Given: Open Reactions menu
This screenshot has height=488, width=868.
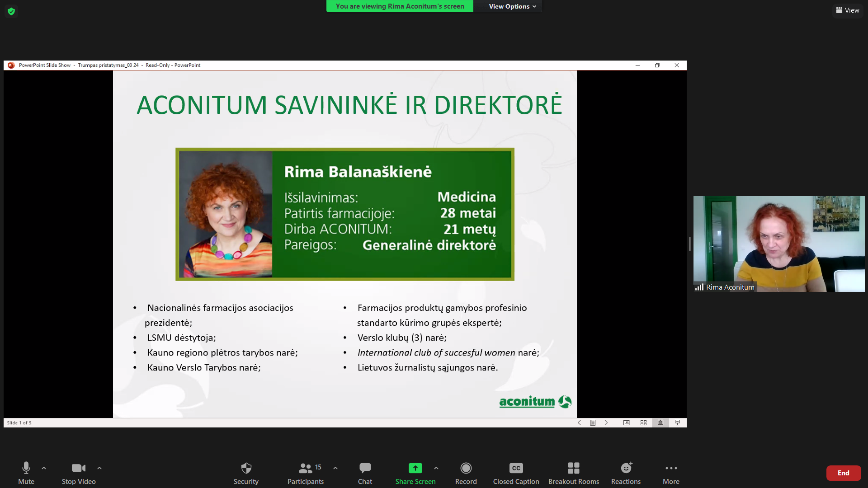Looking at the screenshot, I should (x=626, y=473).
